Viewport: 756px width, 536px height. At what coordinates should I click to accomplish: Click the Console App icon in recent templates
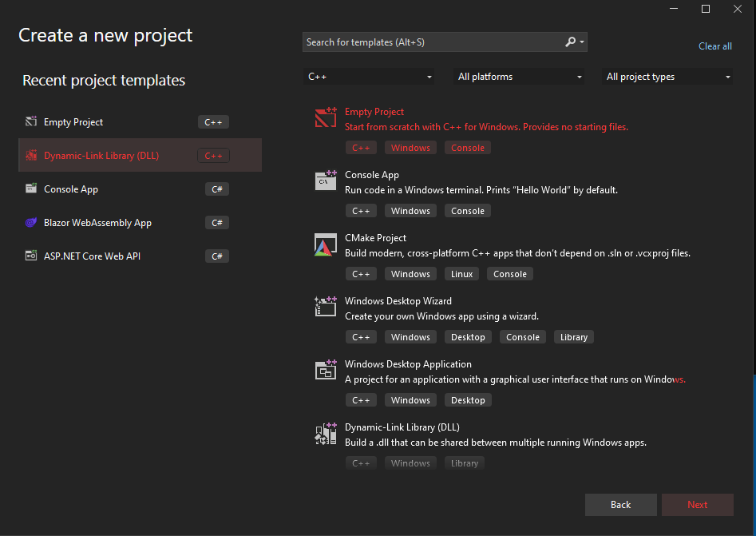point(31,189)
